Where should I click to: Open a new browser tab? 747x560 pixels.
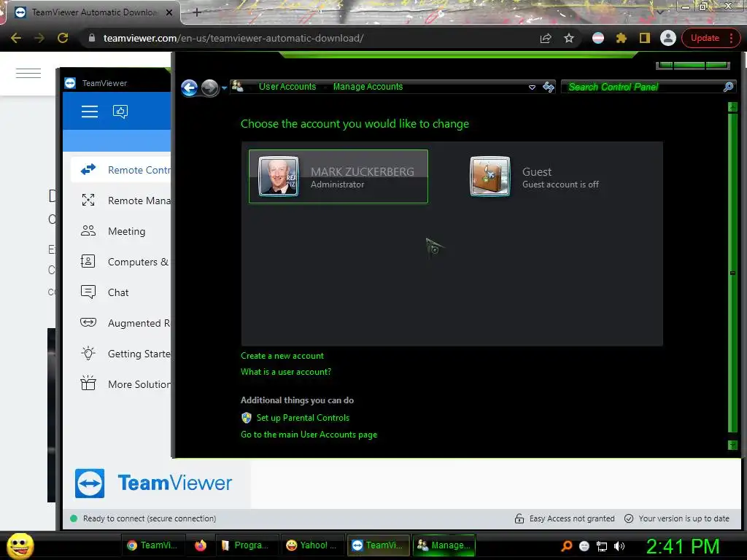[197, 12]
